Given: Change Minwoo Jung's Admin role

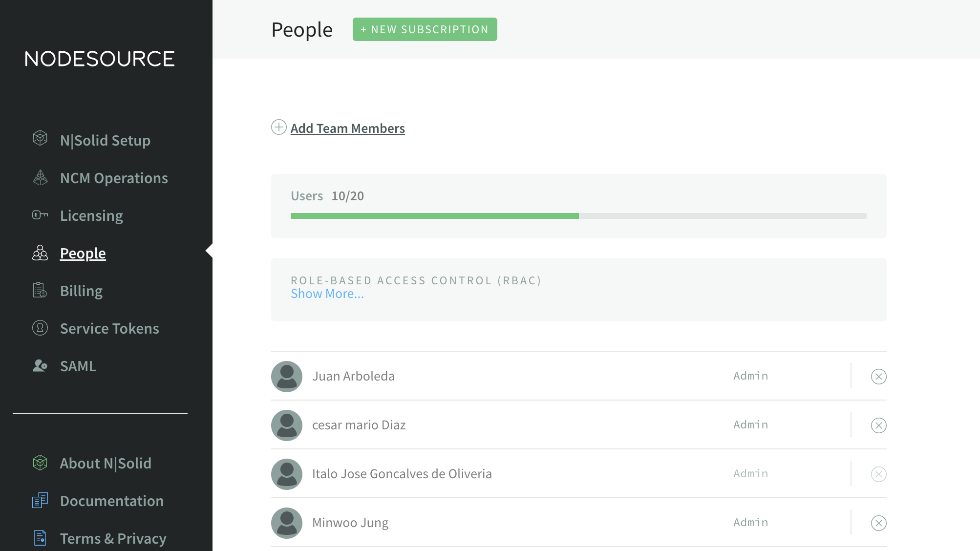Looking at the screenshot, I should [750, 523].
